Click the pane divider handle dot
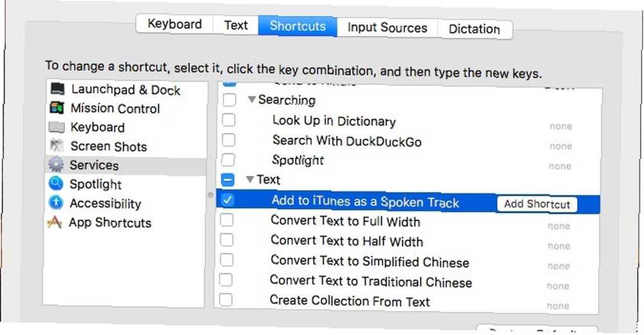The height and width of the screenshot is (335, 644). point(211,195)
